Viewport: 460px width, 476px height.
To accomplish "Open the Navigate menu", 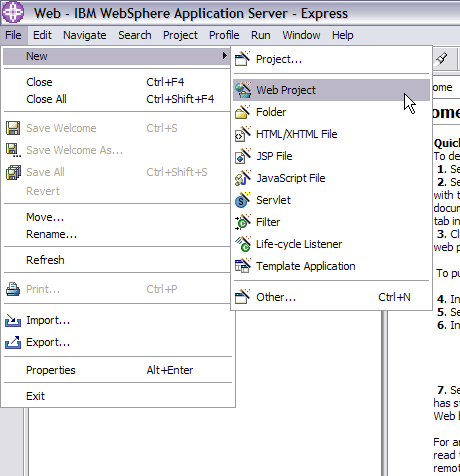I will point(85,35).
